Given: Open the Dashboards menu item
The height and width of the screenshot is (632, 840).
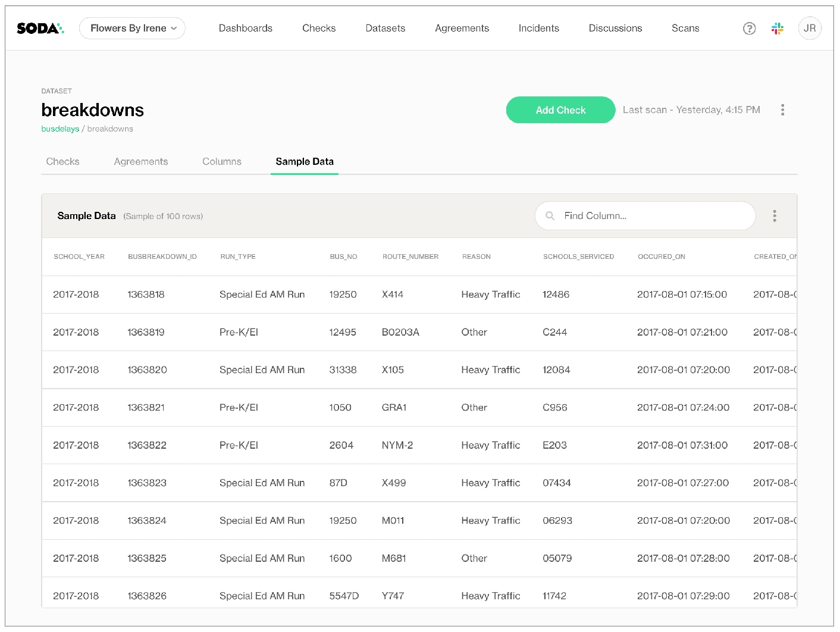Looking at the screenshot, I should pos(245,28).
